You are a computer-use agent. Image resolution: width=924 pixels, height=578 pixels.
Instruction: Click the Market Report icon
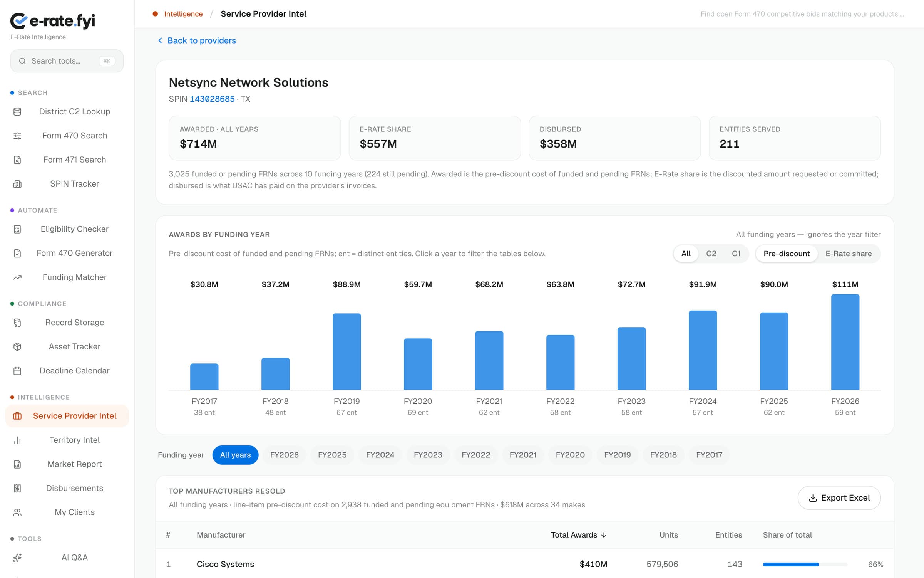coord(17,464)
